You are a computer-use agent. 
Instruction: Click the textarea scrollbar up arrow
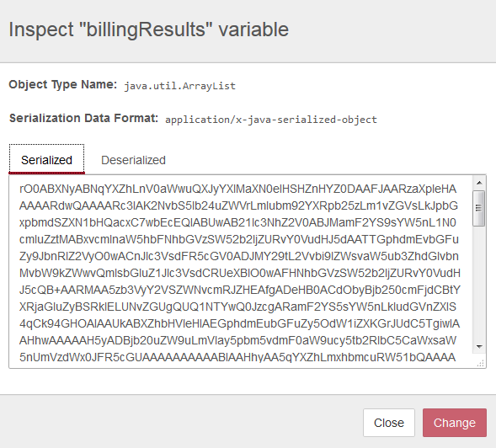tap(479, 183)
